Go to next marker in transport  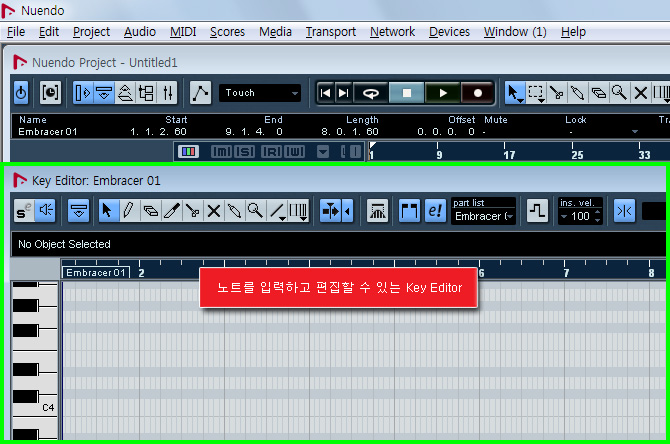(x=344, y=93)
